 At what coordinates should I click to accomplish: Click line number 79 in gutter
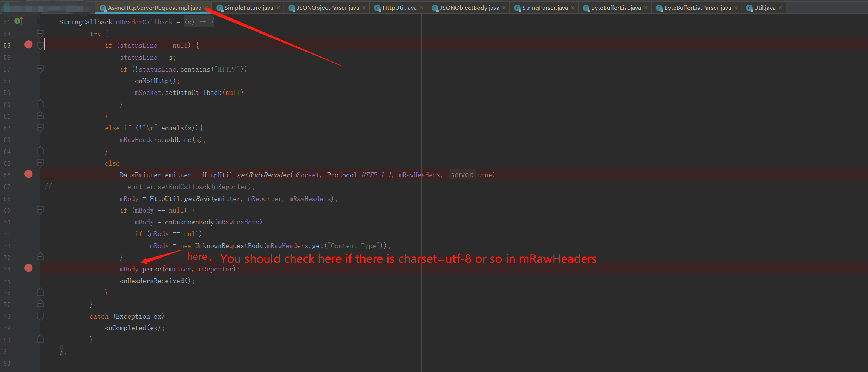7,328
